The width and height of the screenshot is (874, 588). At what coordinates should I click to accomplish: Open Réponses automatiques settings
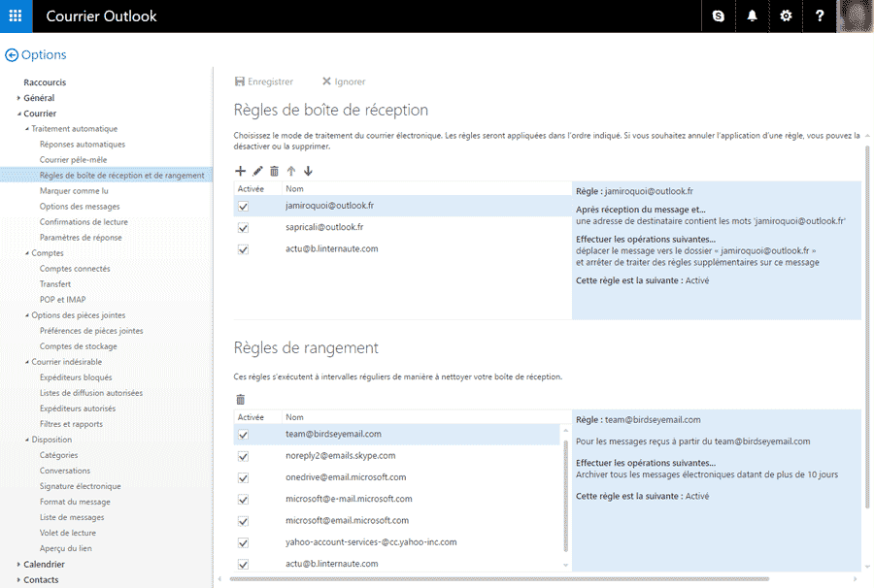coord(83,145)
